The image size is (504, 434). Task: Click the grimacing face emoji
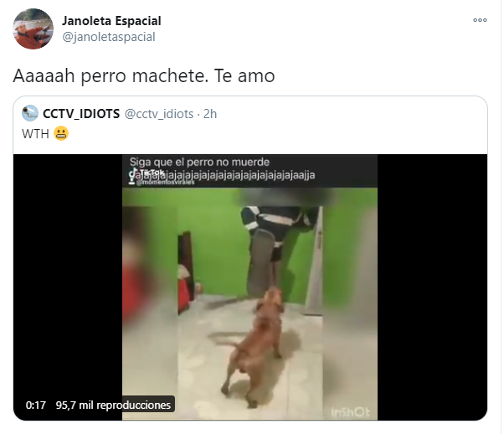coord(61,133)
